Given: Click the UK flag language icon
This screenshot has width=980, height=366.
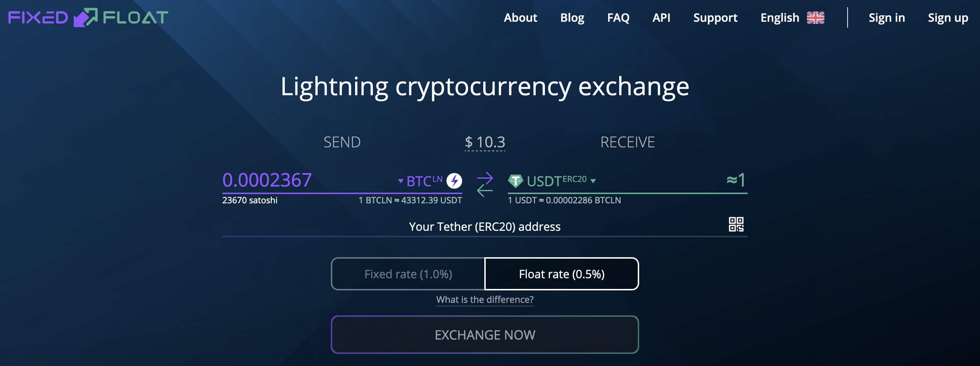Looking at the screenshot, I should click(815, 18).
